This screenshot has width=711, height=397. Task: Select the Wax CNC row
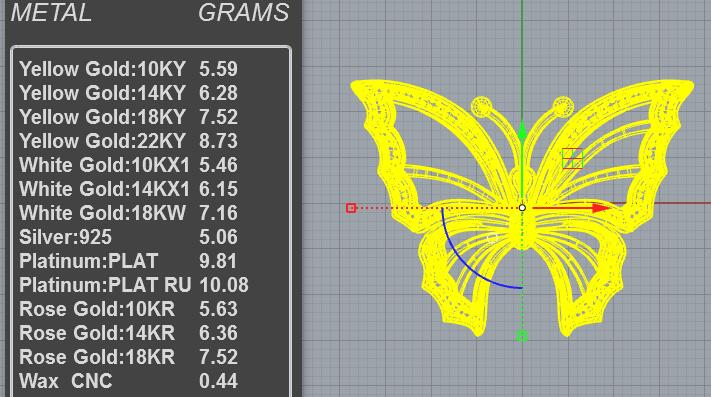pyautogui.click(x=128, y=382)
